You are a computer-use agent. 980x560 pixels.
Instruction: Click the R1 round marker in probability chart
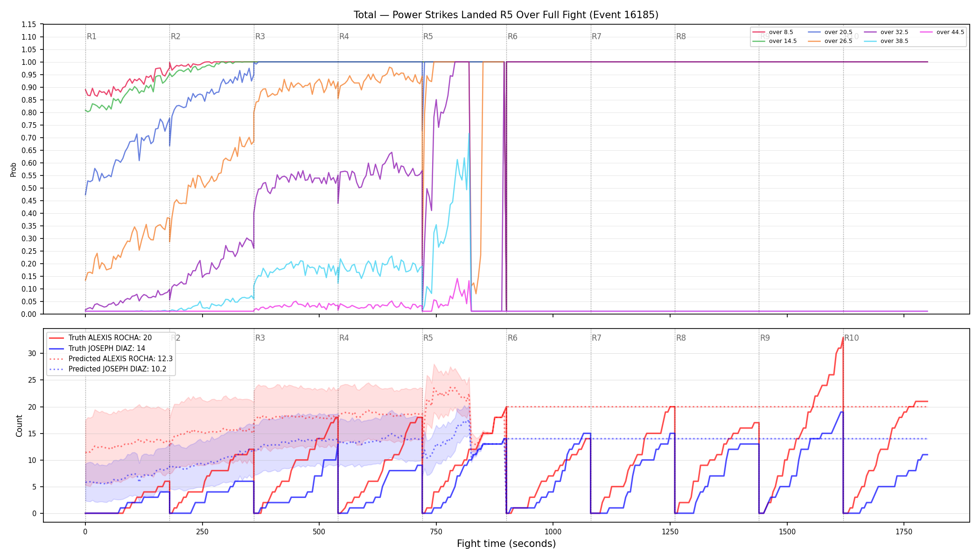(91, 36)
